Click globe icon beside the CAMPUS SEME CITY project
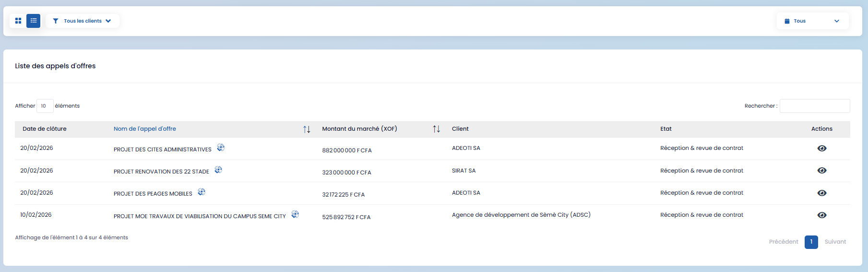This screenshot has height=272, width=868. coord(295,214)
